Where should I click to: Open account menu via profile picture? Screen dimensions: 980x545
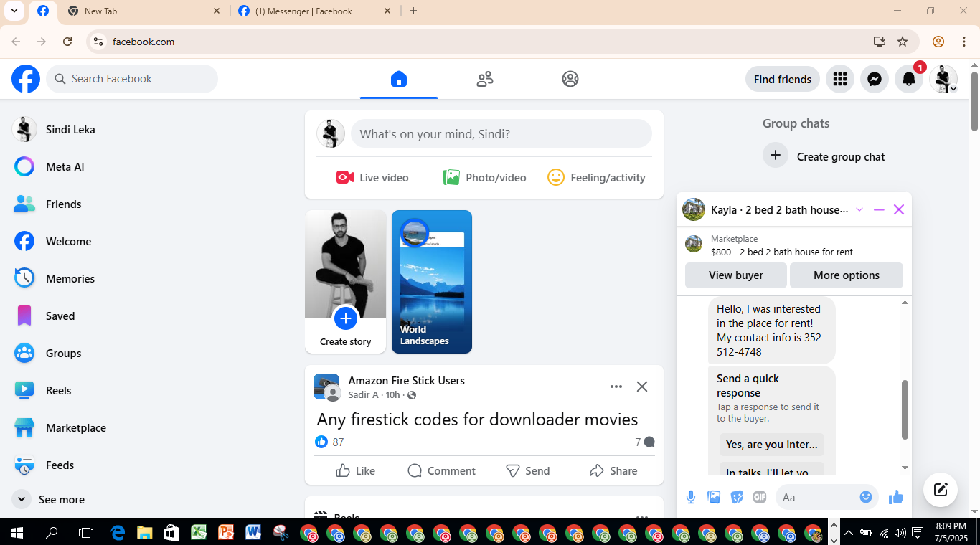tap(943, 79)
